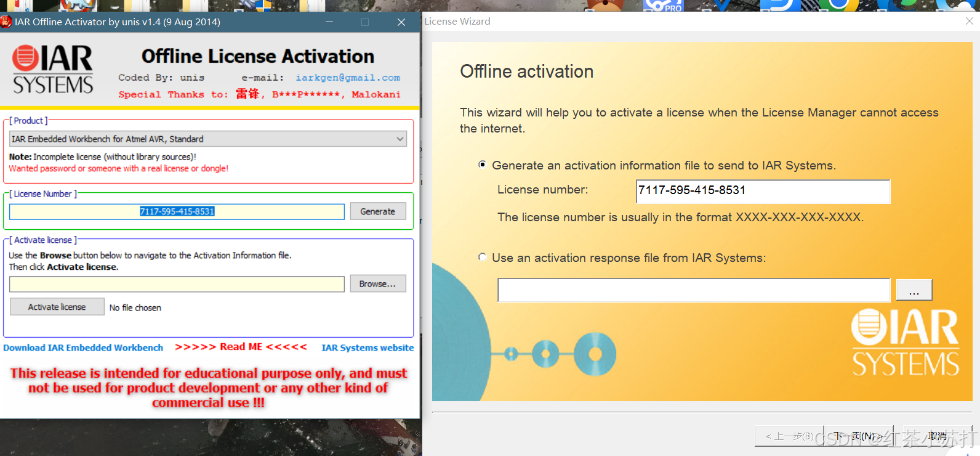Close the License Wizard window
Viewport: 980px width, 456px height.
969,22
